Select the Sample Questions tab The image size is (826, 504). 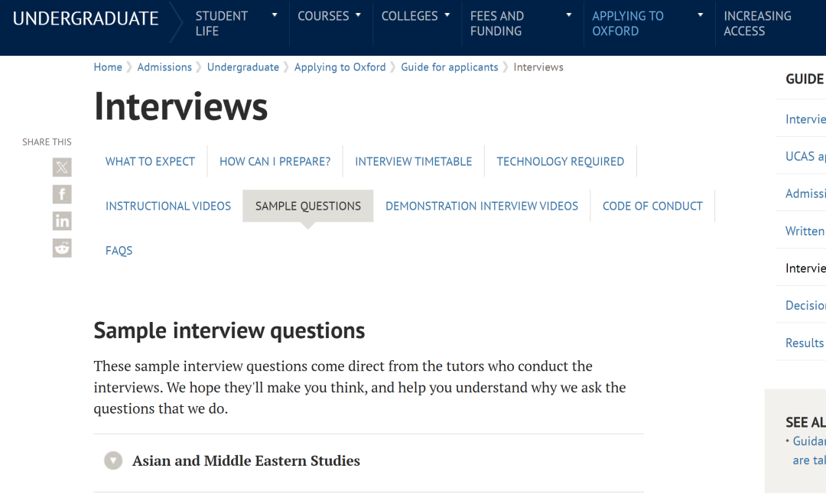(308, 206)
